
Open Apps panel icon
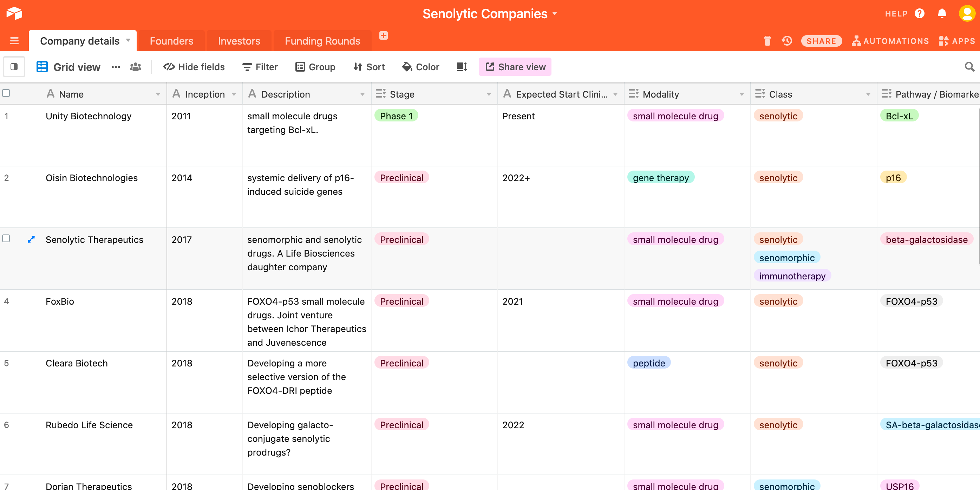pos(943,41)
